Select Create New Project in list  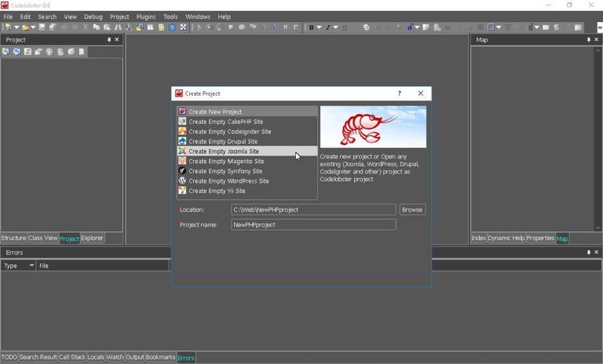coord(247,111)
